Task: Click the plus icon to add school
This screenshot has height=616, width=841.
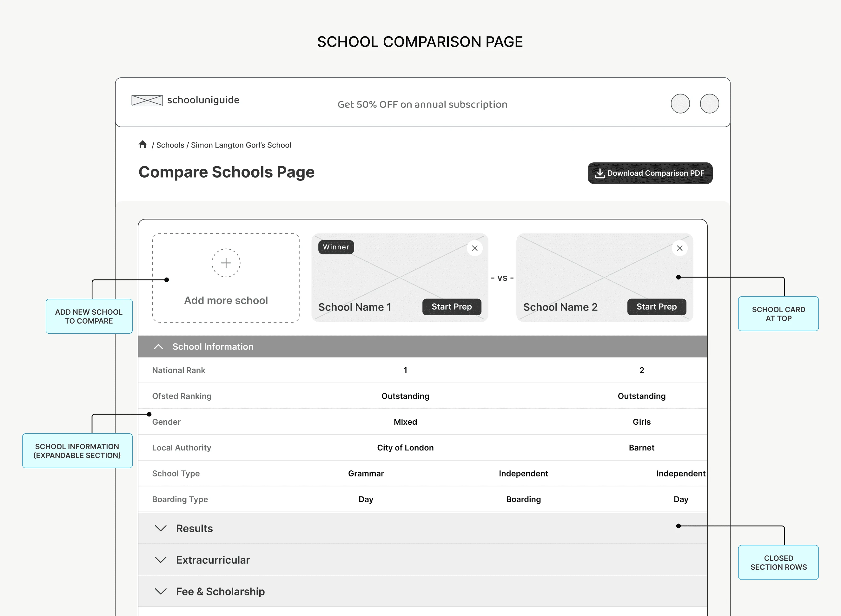Action: point(226,263)
